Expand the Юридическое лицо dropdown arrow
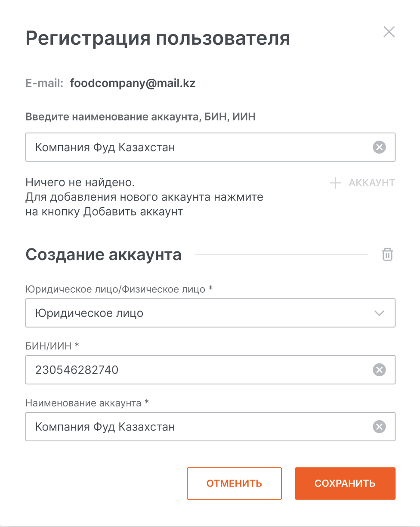 click(x=379, y=313)
